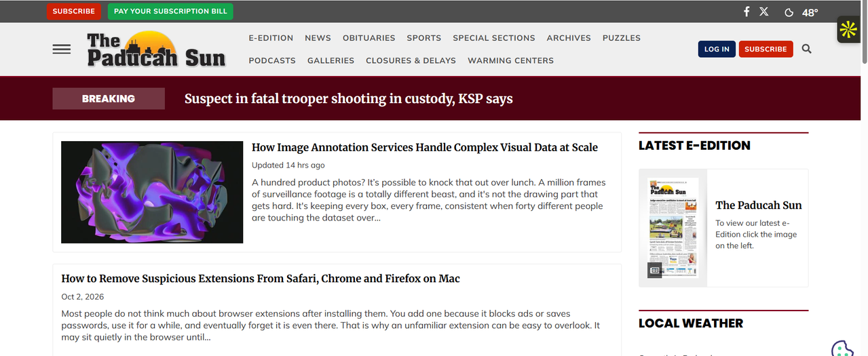Viewport: 868px width, 356px height.
Task: Open the breaking trooper shooting headline
Action: pos(349,99)
